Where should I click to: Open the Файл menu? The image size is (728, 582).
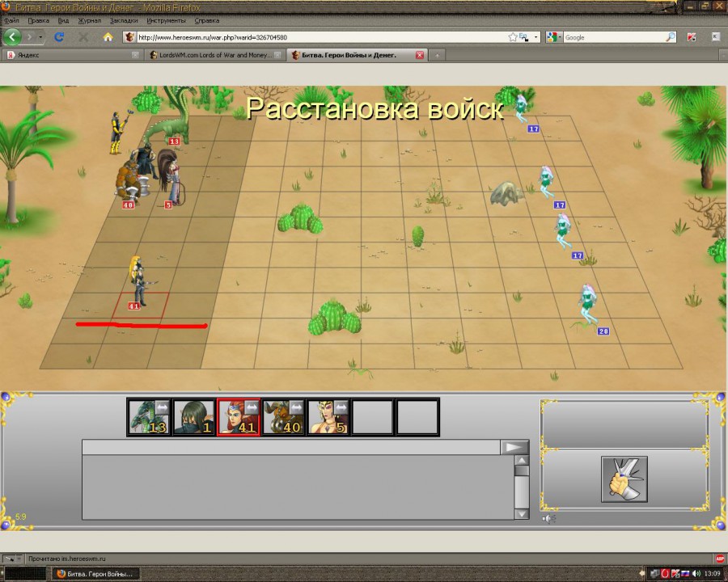coord(11,20)
